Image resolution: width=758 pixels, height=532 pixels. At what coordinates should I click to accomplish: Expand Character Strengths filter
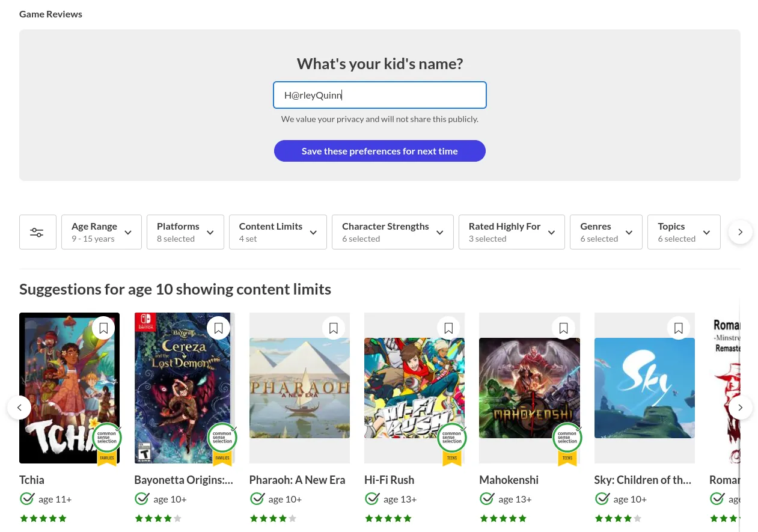(x=393, y=232)
